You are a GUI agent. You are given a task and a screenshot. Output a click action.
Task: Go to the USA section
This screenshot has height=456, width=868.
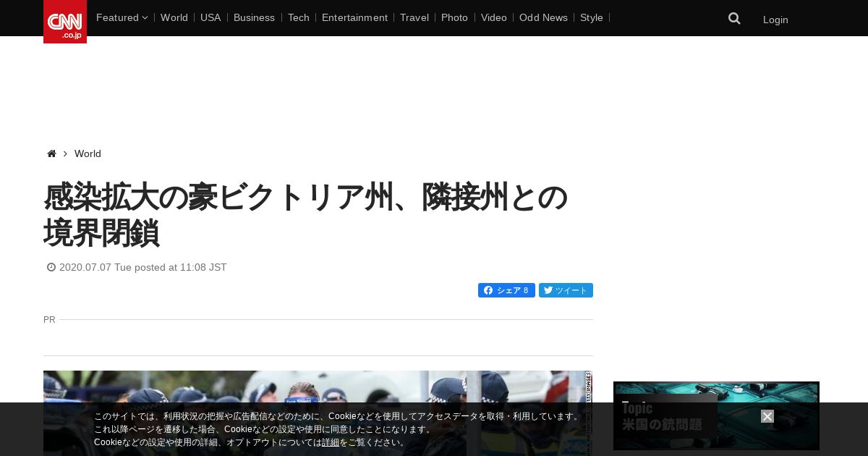point(210,17)
